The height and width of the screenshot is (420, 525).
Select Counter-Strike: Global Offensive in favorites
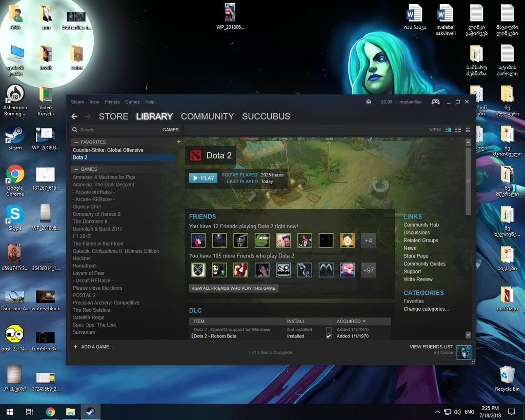[123, 150]
